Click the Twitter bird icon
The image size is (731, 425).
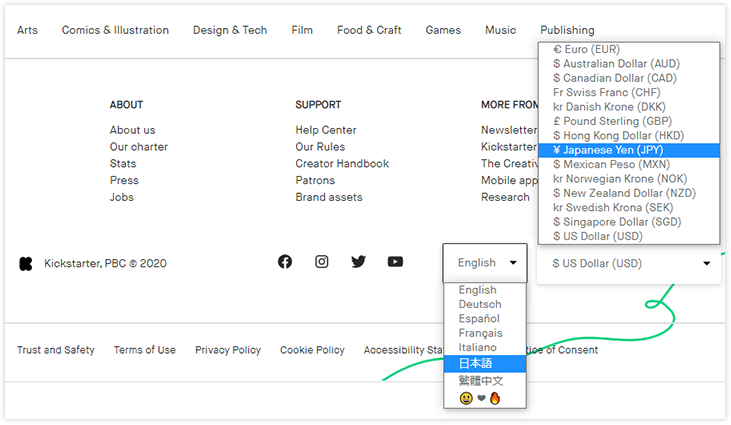click(358, 262)
